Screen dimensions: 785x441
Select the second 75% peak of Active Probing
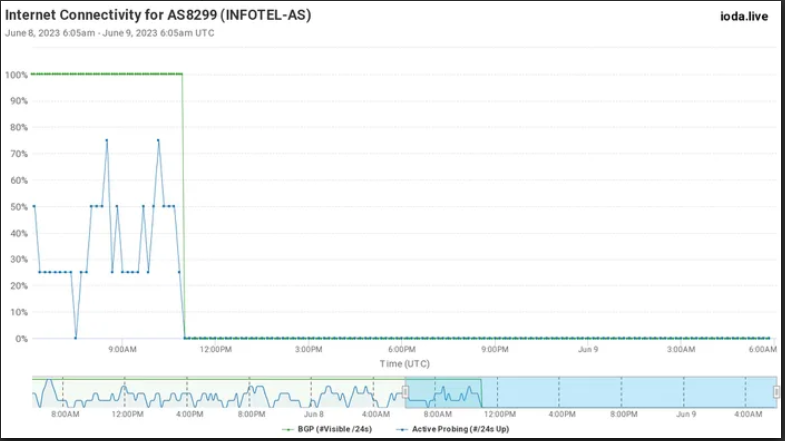158,140
